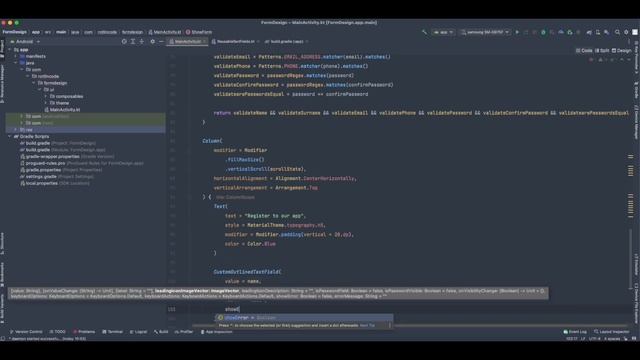Expand the composables package
This screenshot has width=640, height=360.
tap(46, 96)
